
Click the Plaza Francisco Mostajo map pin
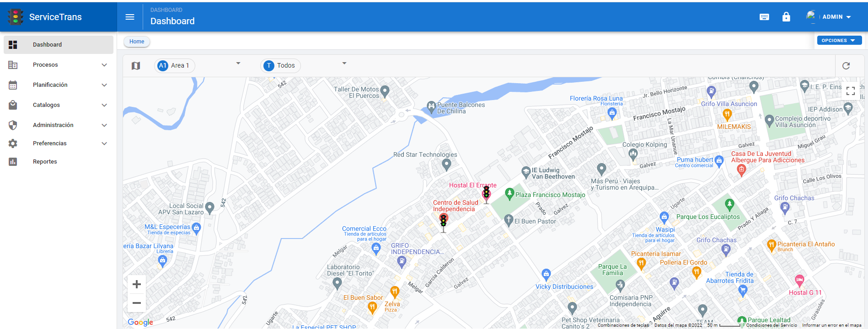[x=509, y=194]
